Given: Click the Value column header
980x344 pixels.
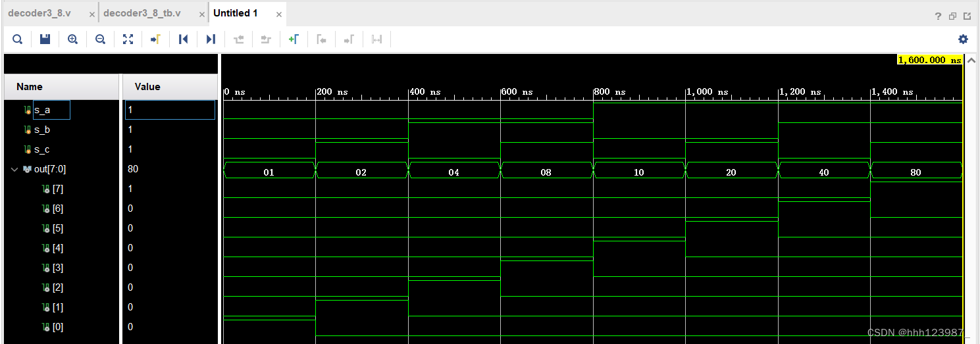Looking at the screenshot, I should (x=170, y=86).
